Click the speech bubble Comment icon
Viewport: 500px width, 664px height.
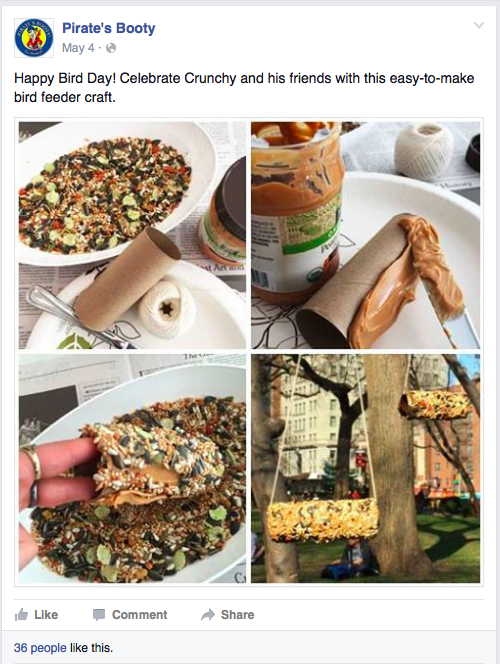[x=99, y=614]
